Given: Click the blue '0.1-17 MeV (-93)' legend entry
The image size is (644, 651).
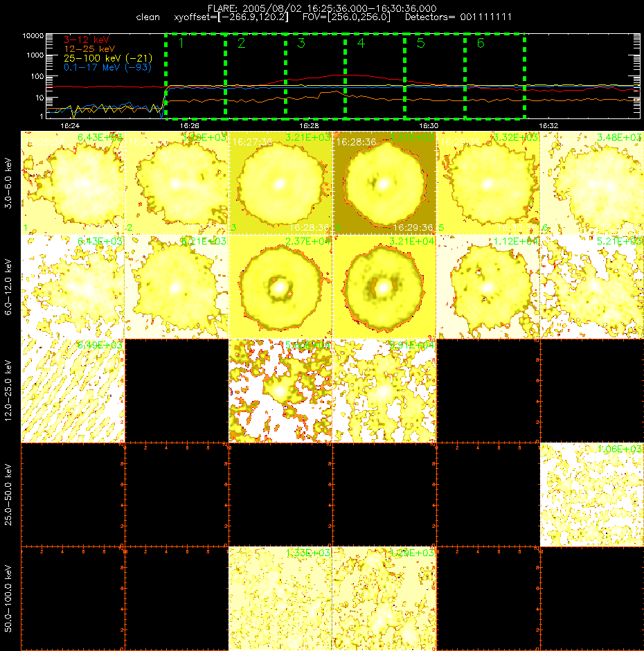Looking at the screenshot, I should (x=107, y=67).
